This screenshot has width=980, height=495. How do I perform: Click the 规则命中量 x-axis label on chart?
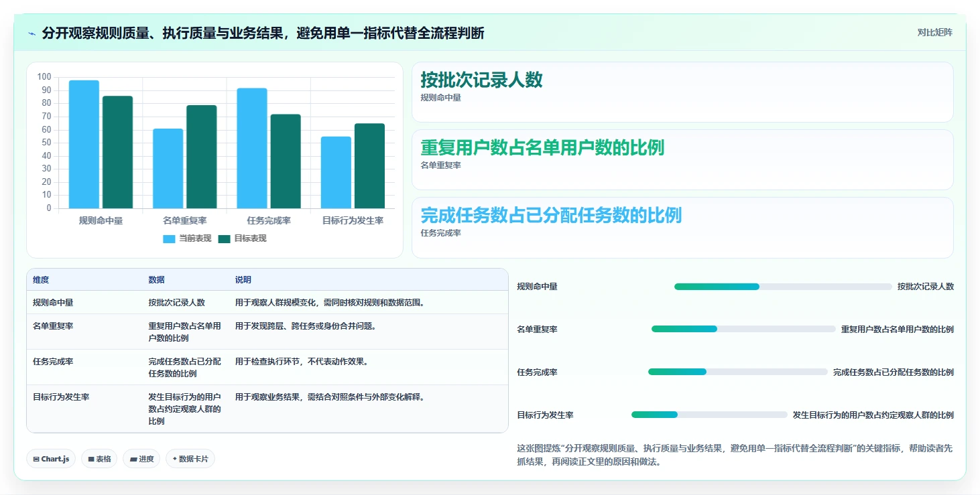[101, 220]
